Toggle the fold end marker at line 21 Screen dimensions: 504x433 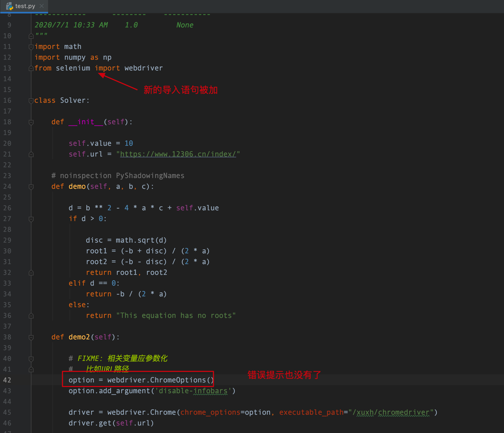[x=31, y=154]
